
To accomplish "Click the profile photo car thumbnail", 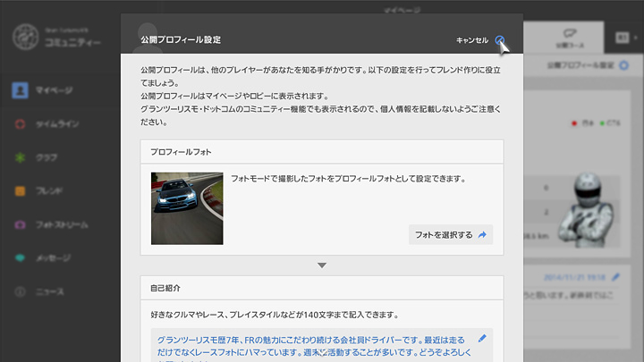I will (x=187, y=207).
